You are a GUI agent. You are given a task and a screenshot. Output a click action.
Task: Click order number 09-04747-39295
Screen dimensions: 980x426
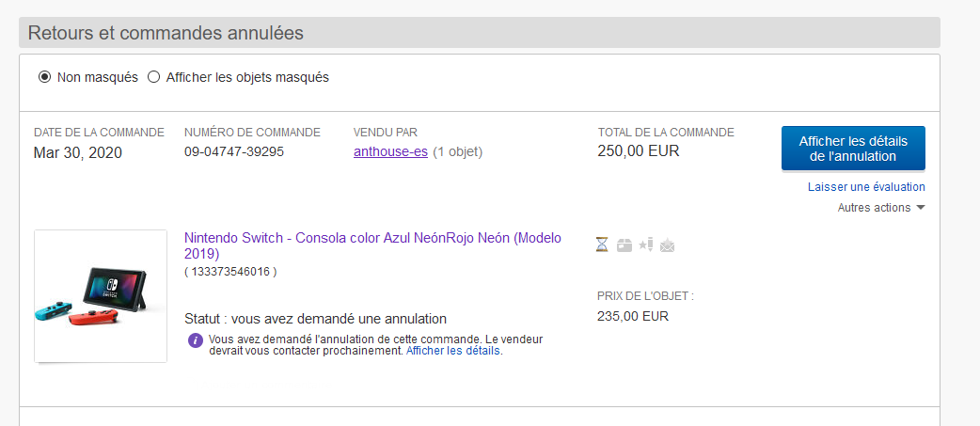point(234,151)
